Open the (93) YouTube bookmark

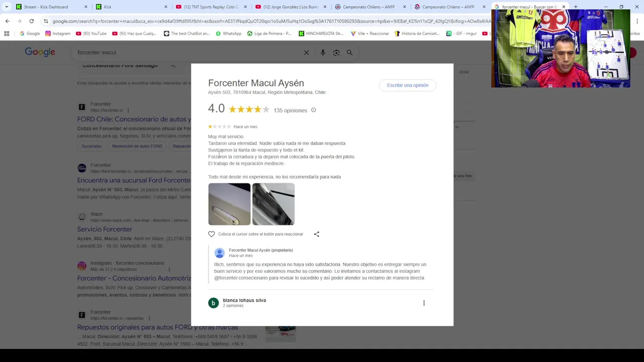[91, 33]
